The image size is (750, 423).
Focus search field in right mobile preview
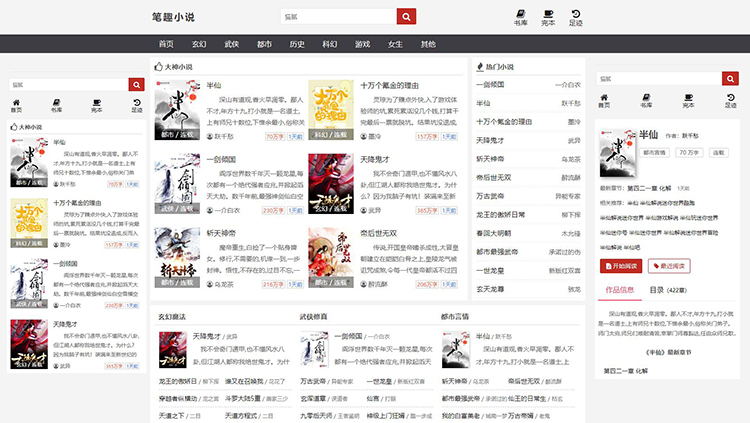[x=659, y=78]
